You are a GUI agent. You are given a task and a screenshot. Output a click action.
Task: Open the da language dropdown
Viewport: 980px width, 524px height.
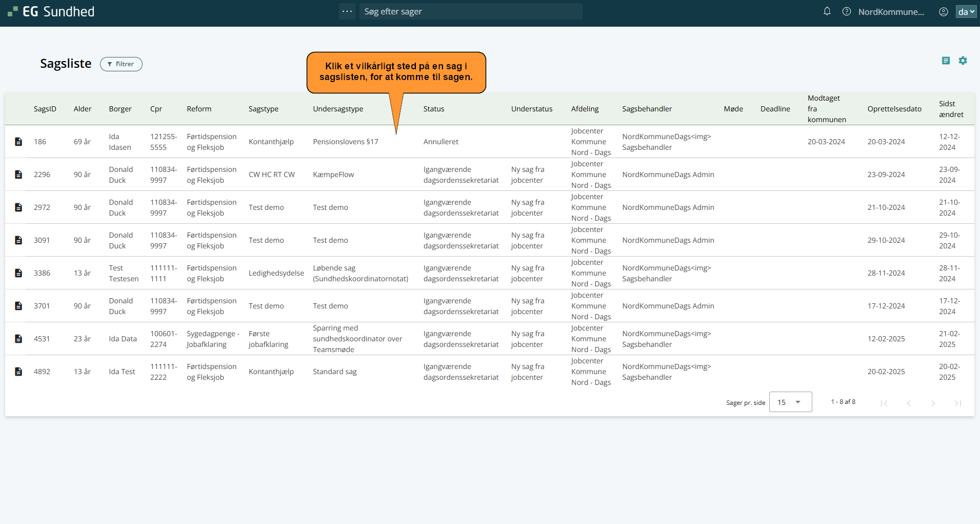click(966, 11)
